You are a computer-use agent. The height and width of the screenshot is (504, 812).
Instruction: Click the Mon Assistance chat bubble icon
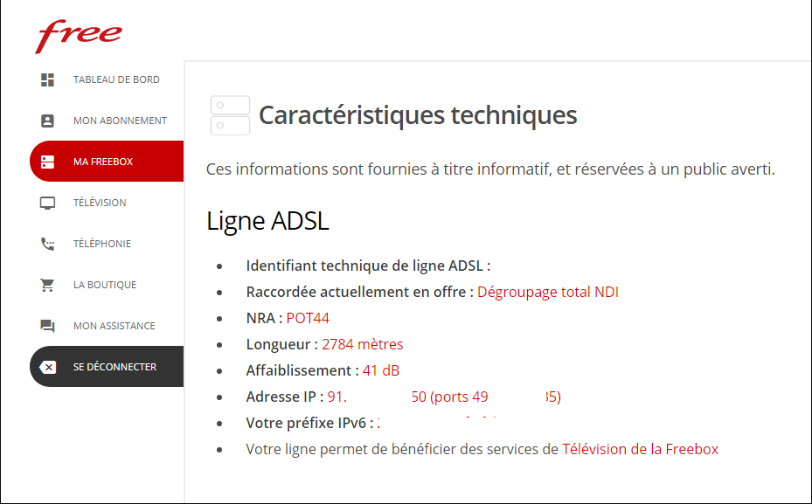pyautogui.click(x=48, y=326)
